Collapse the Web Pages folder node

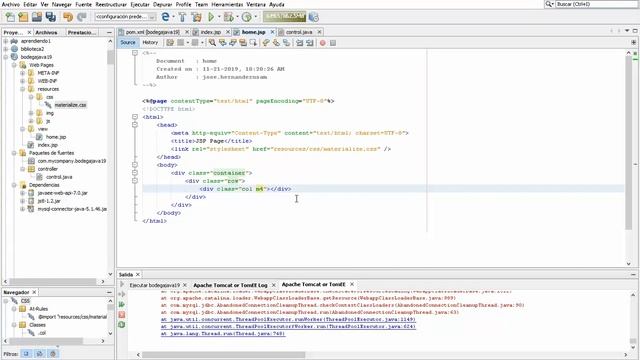coord(14,65)
